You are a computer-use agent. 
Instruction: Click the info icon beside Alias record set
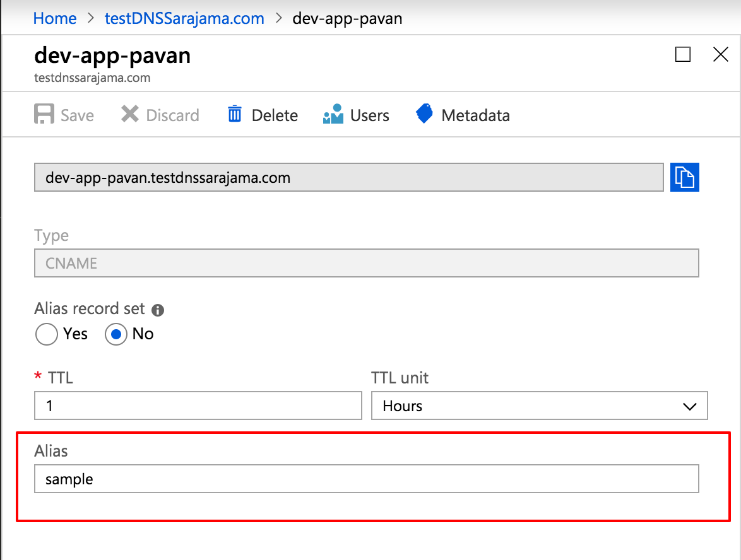tap(157, 310)
